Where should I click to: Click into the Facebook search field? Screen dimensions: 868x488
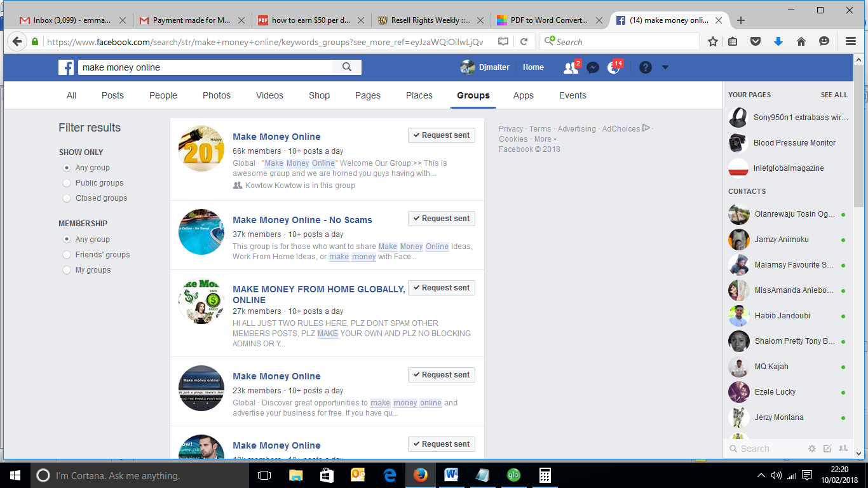pos(205,67)
